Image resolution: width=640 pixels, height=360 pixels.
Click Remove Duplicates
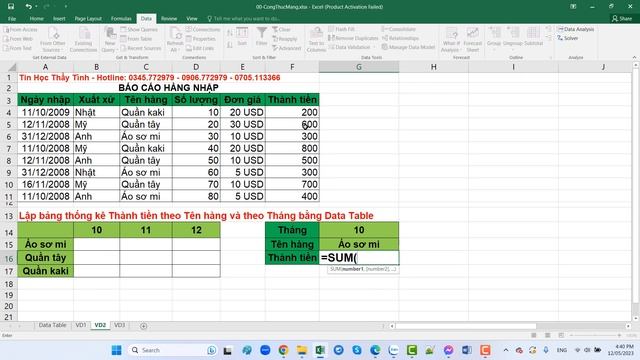353,38
